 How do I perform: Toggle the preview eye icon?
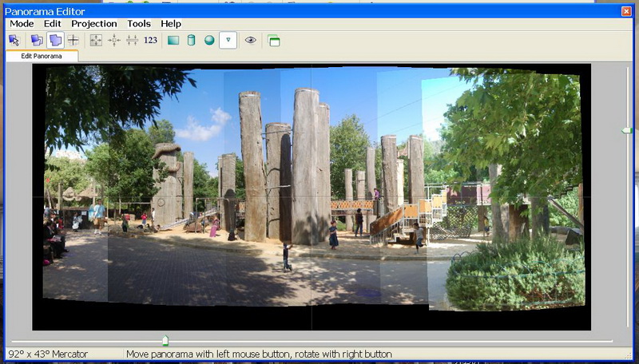tap(250, 40)
